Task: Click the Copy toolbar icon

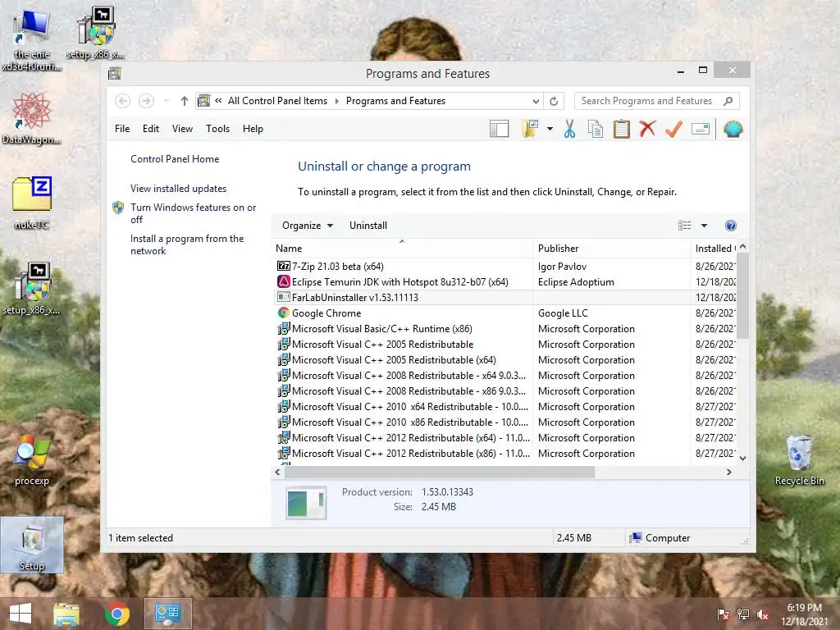Action: (x=596, y=129)
